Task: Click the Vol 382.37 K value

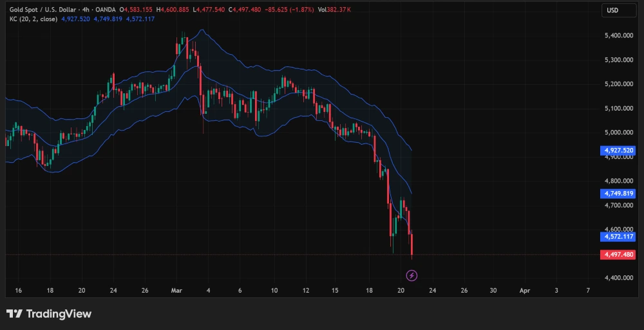Action: [334, 10]
